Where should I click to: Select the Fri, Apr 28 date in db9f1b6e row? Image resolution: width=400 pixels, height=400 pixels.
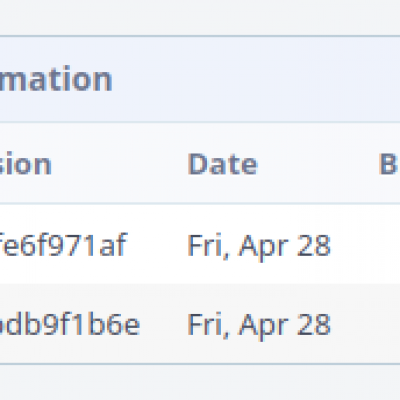pyautogui.click(x=259, y=325)
